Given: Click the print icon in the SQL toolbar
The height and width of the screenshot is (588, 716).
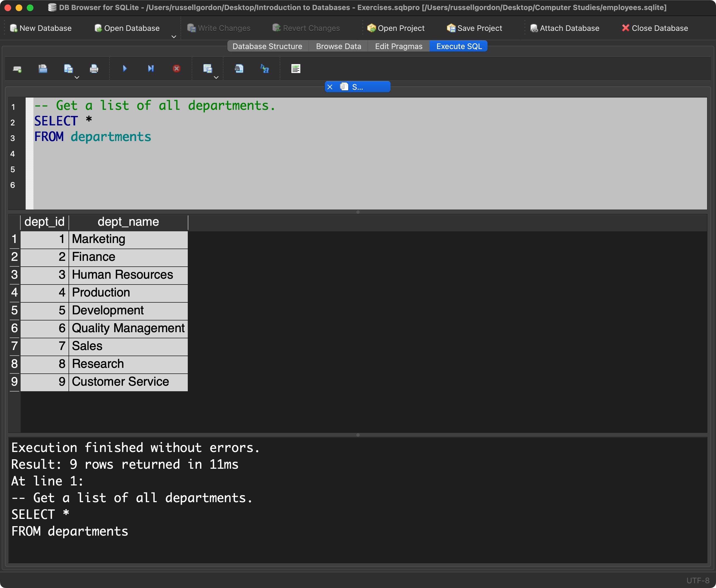Looking at the screenshot, I should (94, 69).
